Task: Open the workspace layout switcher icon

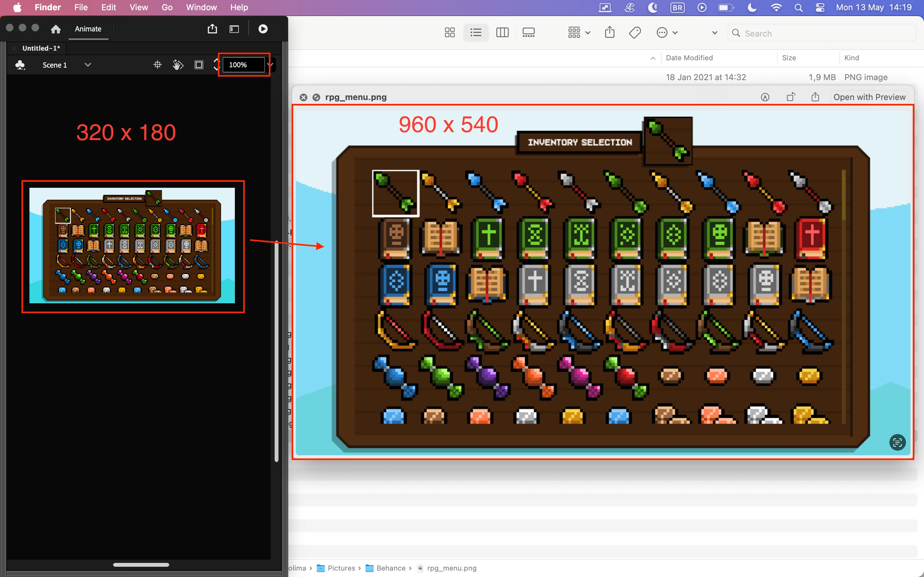Action: pyautogui.click(x=234, y=29)
